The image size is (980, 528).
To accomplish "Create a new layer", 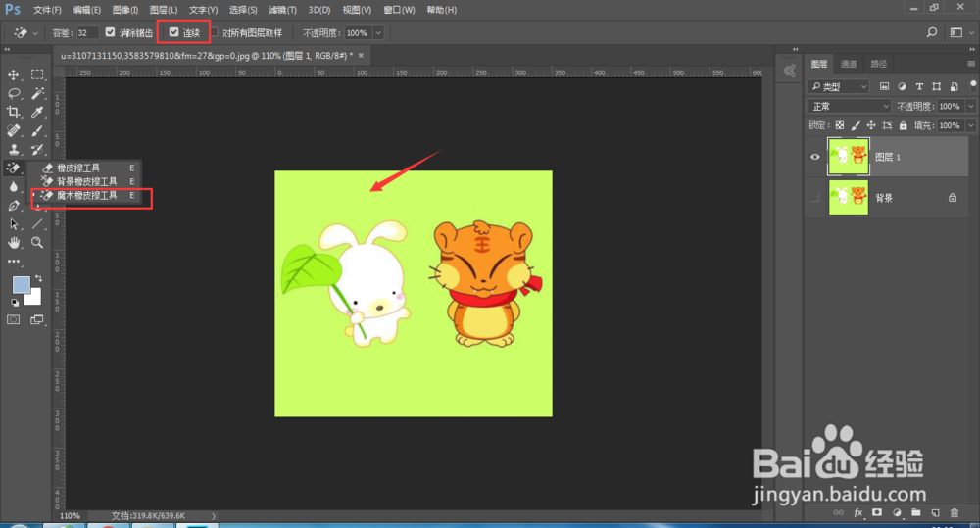I will (936, 512).
